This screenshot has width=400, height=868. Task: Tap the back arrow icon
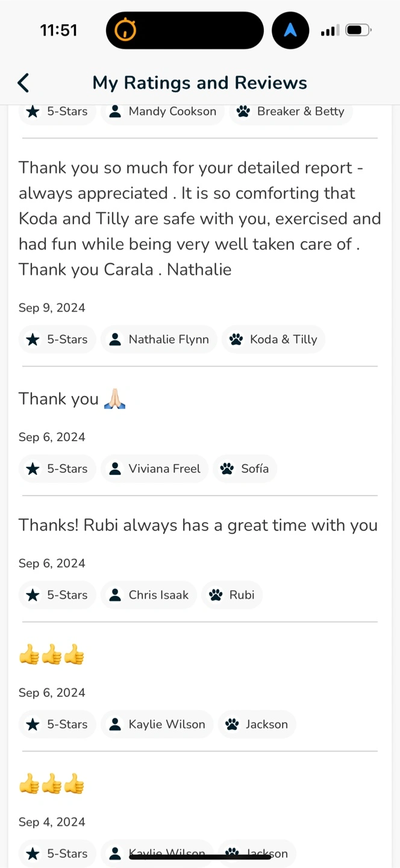tap(23, 83)
